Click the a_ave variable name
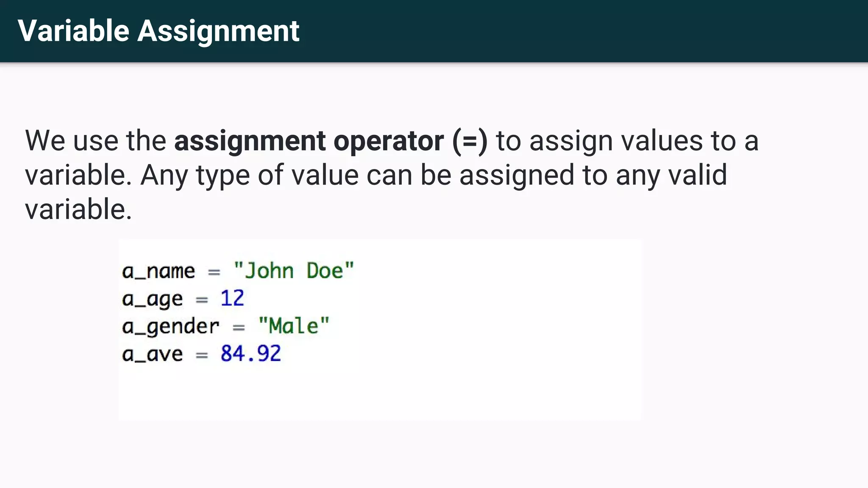The width and height of the screenshot is (868, 488). tap(152, 354)
